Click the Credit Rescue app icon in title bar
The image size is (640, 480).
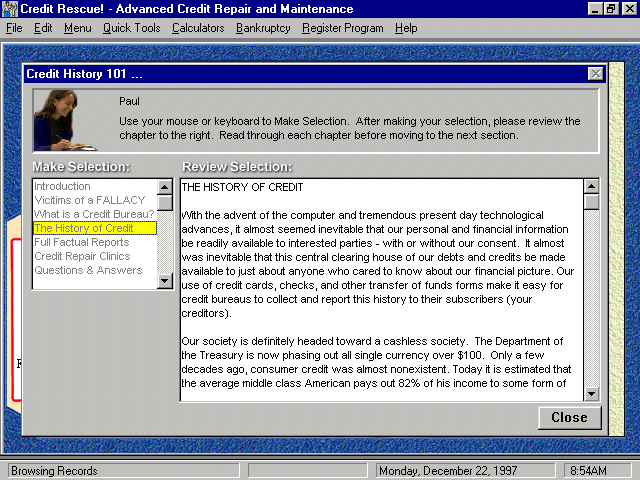coord(10,9)
